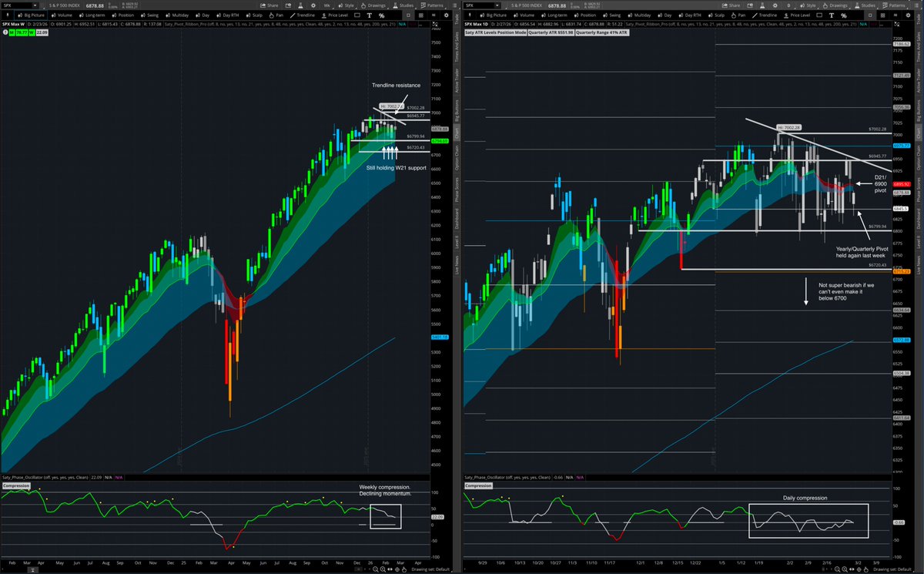Pick the rectangle drawing tool in left chart
This screenshot has width=924, height=574.
point(357,15)
